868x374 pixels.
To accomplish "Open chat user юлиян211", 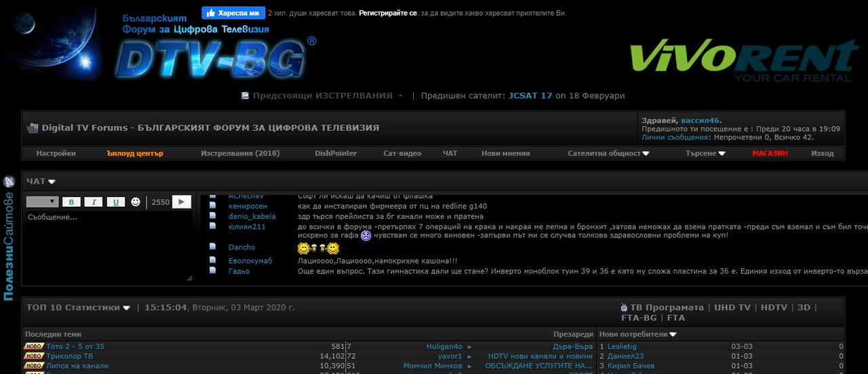I will pyautogui.click(x=247, y=226).
